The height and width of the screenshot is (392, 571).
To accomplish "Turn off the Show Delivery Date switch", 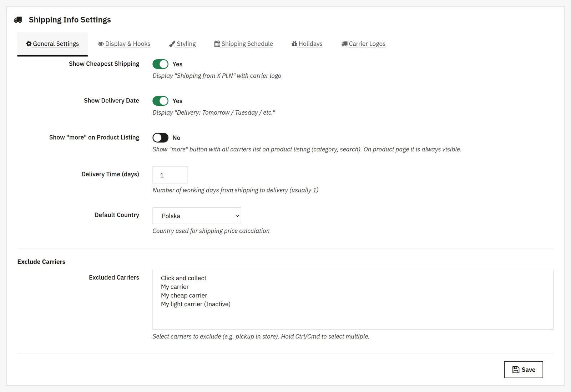I will pyautogui.click(x=160, y=101).
